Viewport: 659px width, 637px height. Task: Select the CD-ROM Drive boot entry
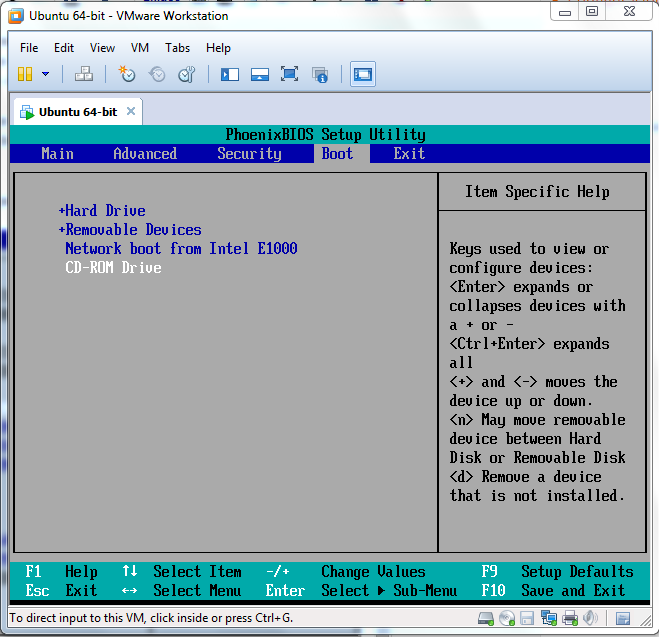(113, 268)
